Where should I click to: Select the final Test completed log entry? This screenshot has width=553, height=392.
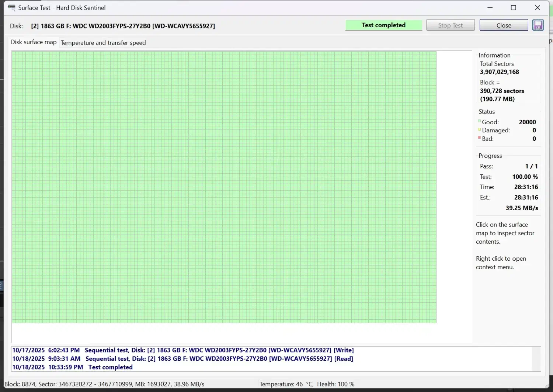[x=73, y=367]
